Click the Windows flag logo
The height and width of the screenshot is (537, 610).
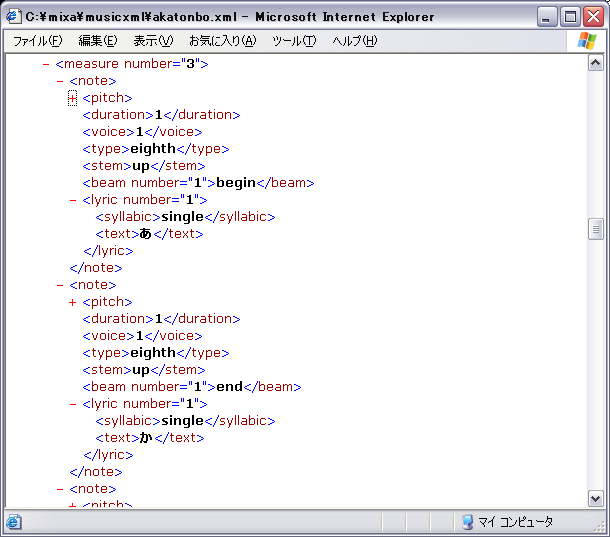[587, 40]
